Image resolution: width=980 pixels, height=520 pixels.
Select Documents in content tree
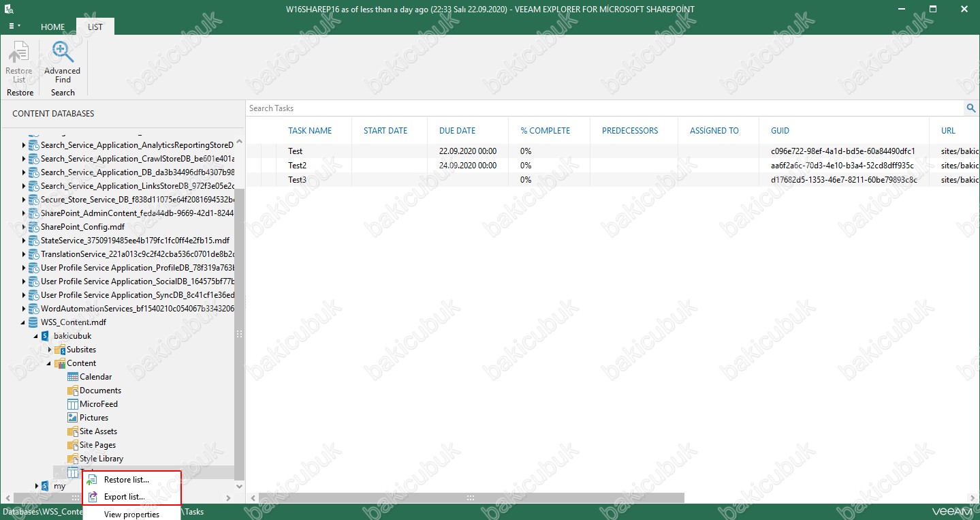[x=100, y=391]
